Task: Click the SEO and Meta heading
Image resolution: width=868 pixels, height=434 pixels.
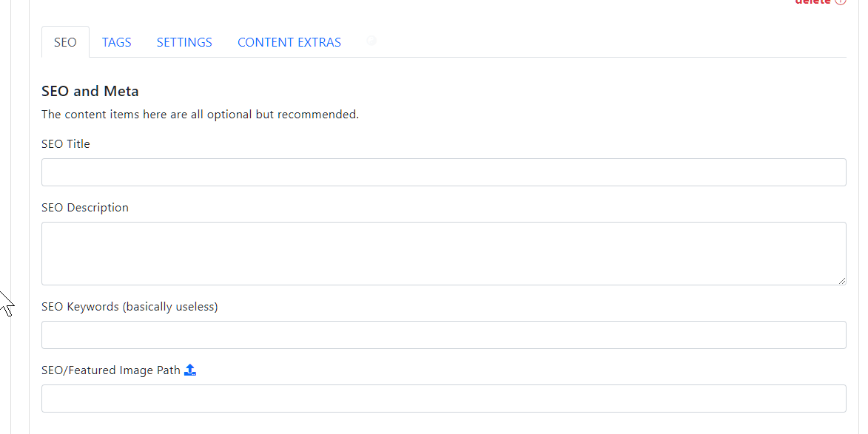Action: (90, 91)
